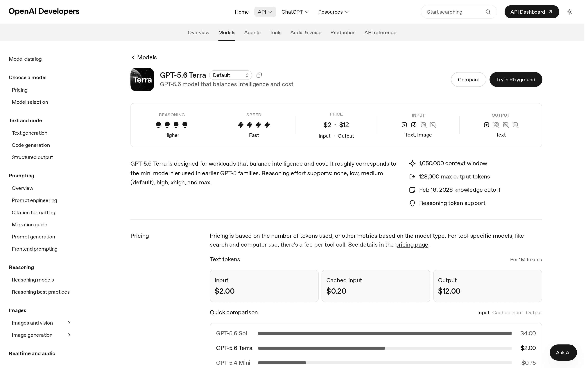This screenshot has height=368, width=588.
Task: Click the first speed lightning bolt icon
Action: coord(241,125)
